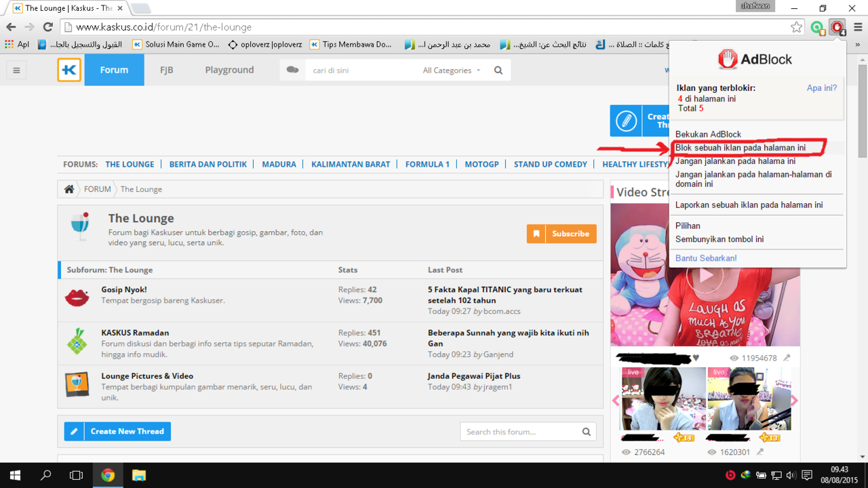Open the Gosip Nyok! subforum
Viewport: 868px width, 488px height.
[124, 289]
